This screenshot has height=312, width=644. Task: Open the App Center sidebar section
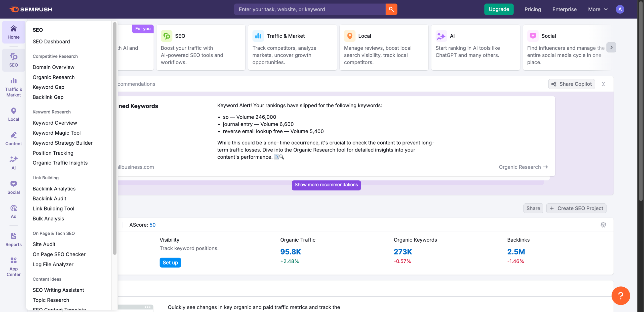coord(14,267)
